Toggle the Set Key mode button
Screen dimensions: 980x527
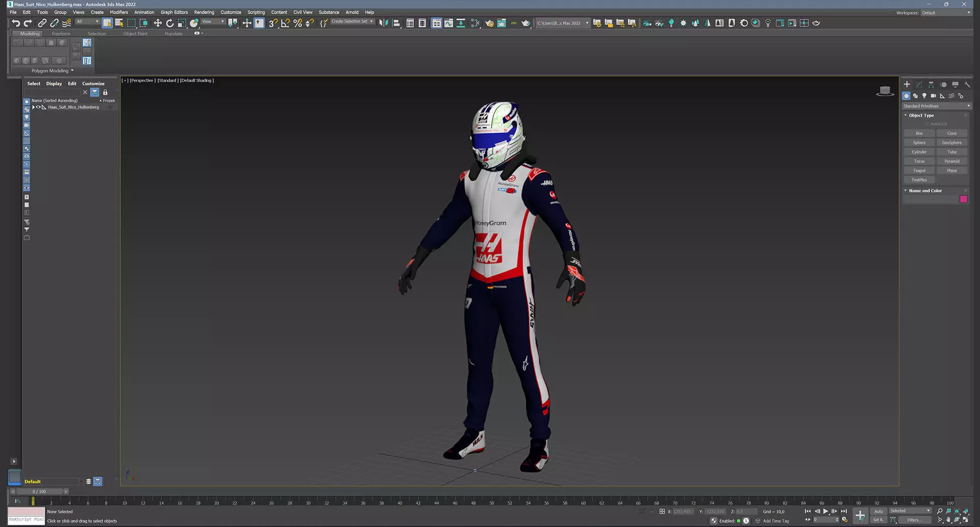[878, 520]
